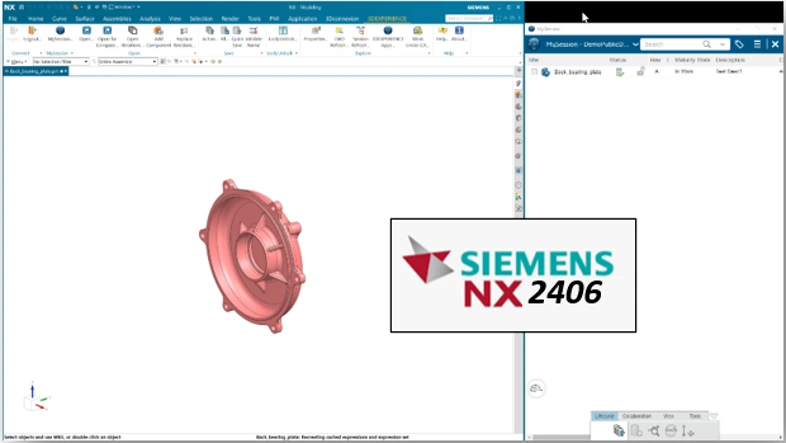
Task: Expand the MySession title dropdown chevron
Action: (635, 44)
